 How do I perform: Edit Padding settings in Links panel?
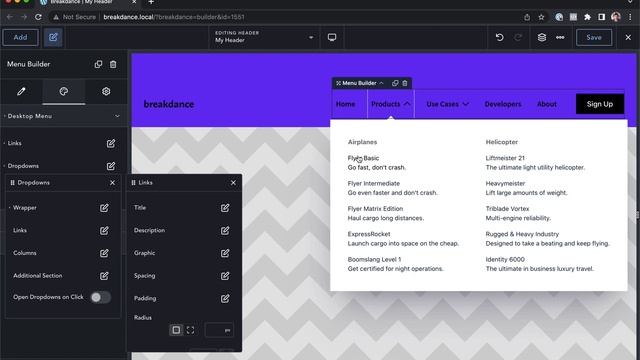(x=225, y=299)
